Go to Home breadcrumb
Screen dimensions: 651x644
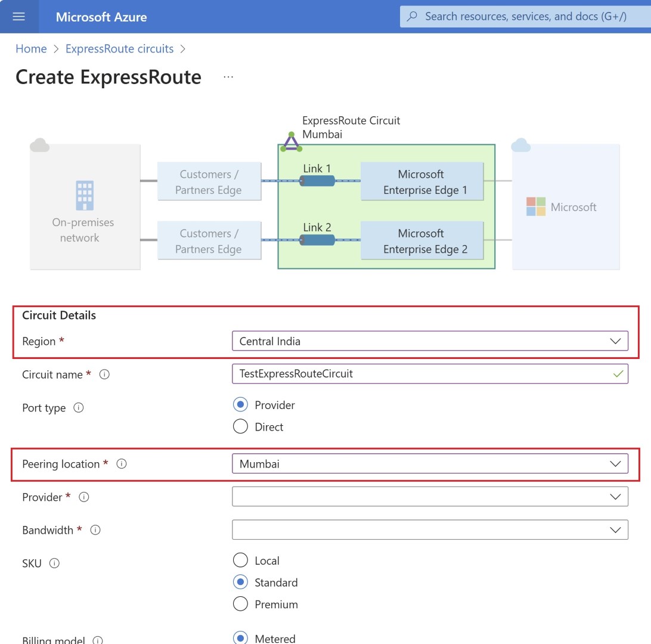[31, 48]
